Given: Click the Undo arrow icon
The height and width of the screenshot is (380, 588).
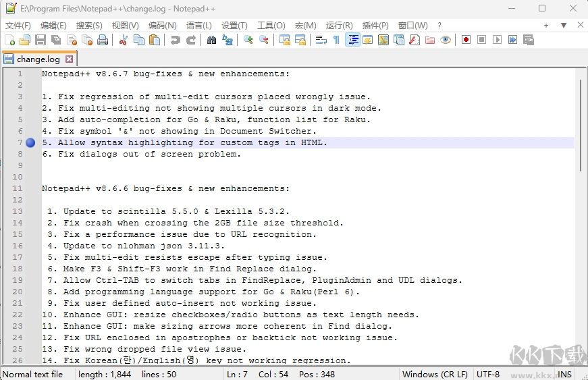Looking at the screenshot, I should point(175,40).
